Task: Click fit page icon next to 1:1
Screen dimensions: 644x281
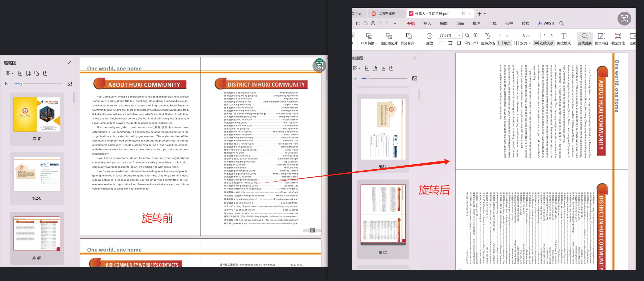Action: 450,43
